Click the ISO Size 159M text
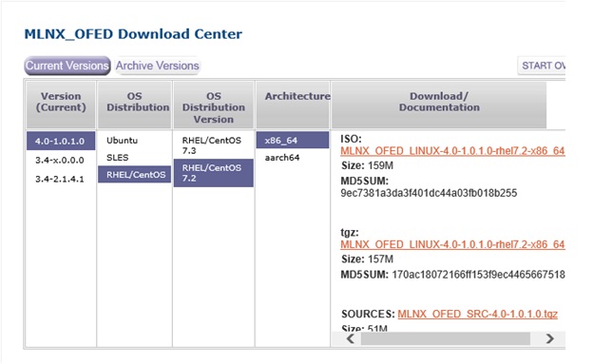 click(x=367, y=165)
